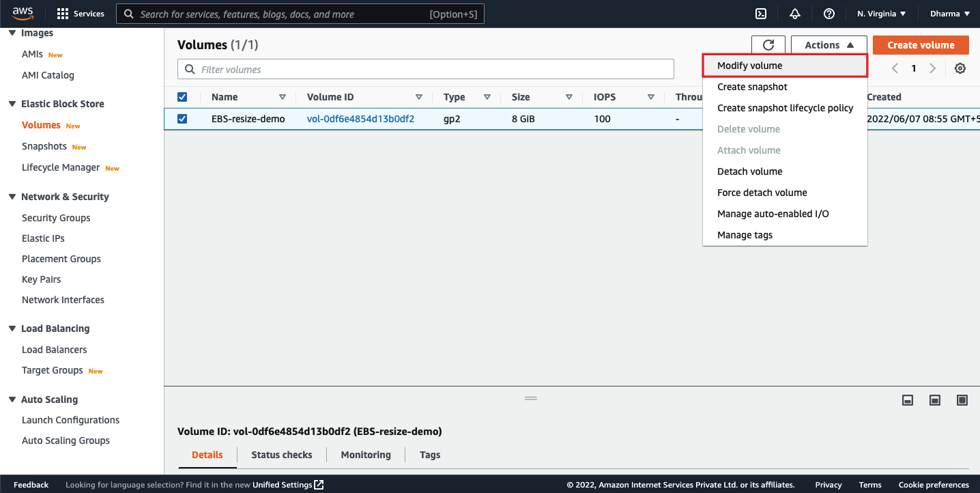Launch CloudShell terminal icon
980x493 pixels.
(x=760, y=14)
